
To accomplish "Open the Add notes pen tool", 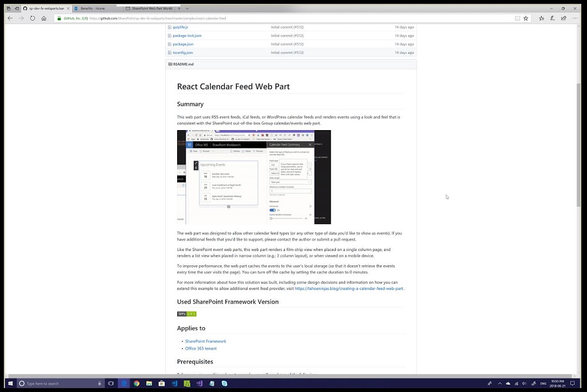I will [553, 18].
